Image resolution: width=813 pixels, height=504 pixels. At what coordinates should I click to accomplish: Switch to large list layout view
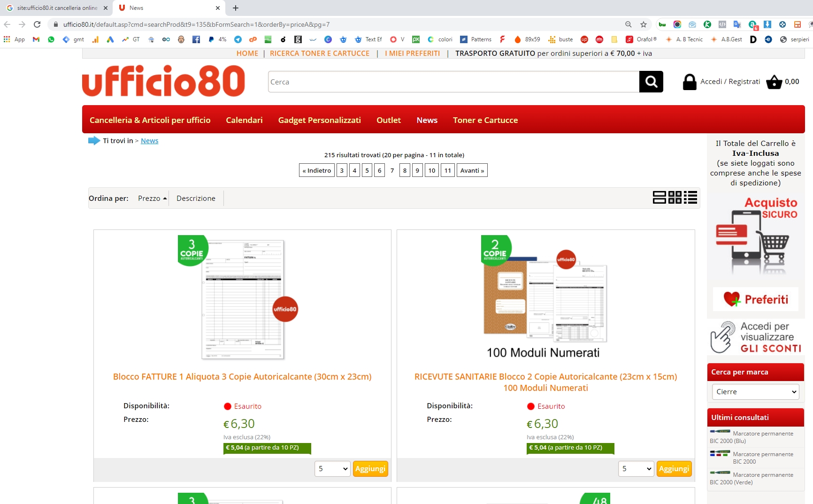659,198
